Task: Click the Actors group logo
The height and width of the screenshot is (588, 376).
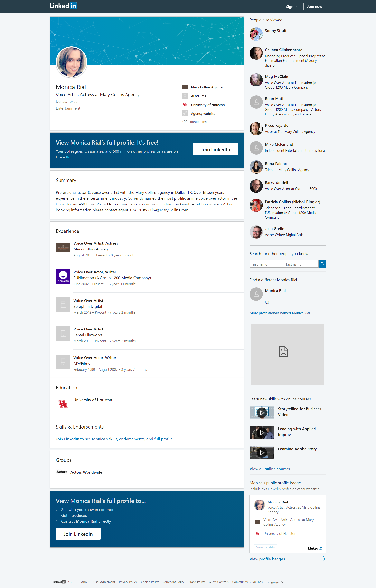Action: point(62,472)
